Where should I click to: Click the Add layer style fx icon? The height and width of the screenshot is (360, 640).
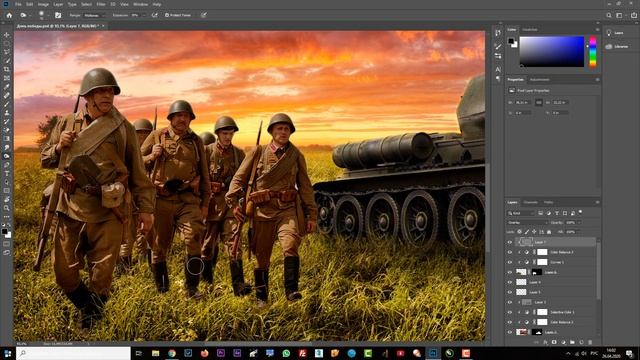click(545, 342)
